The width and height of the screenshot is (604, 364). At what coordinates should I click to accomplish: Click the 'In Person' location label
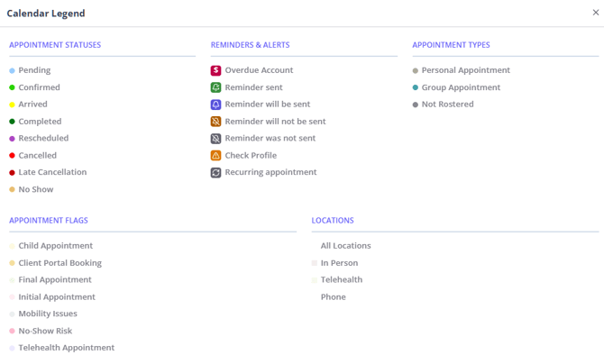[x=339, y=263]
